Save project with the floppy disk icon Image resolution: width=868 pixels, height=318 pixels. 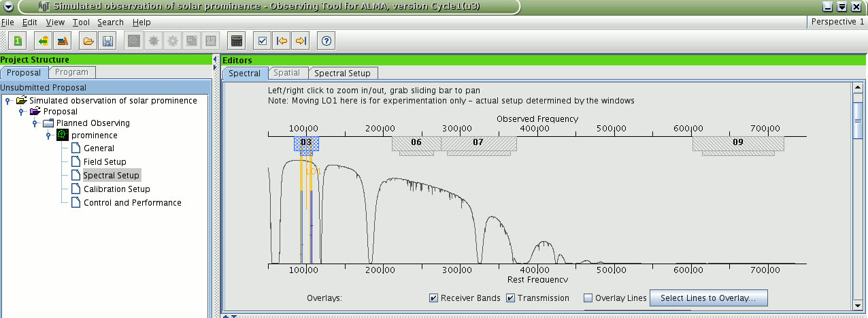point(107,41)
